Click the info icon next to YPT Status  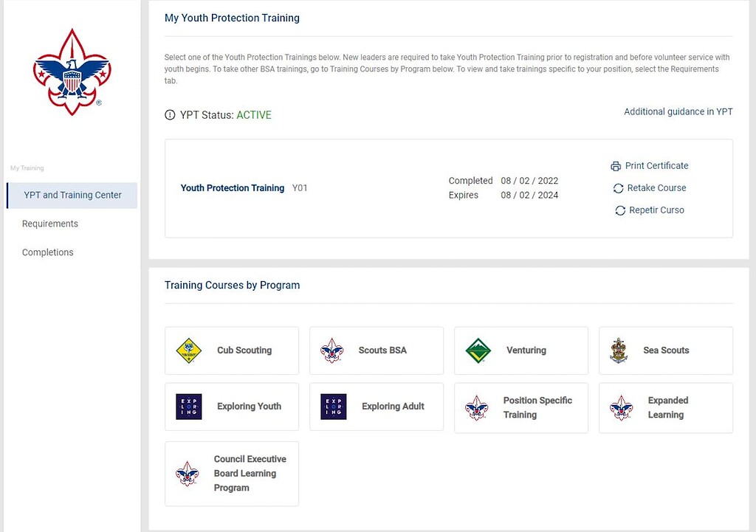168,115
